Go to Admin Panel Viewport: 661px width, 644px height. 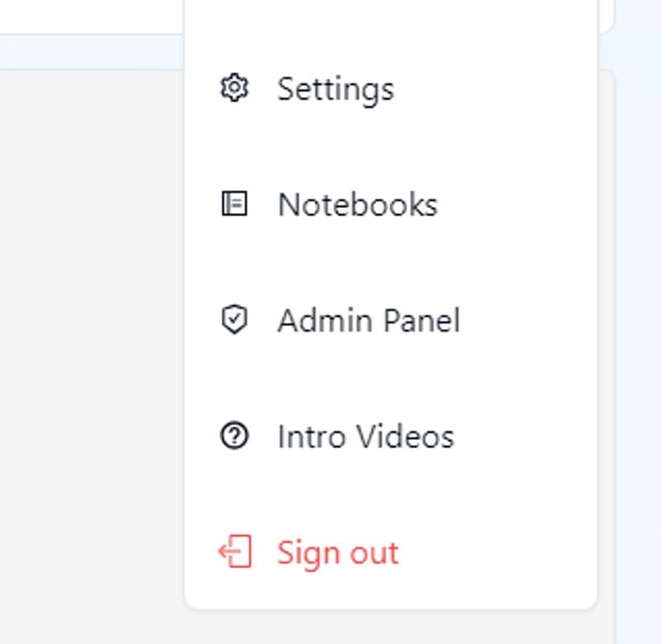tap(368, 320)
